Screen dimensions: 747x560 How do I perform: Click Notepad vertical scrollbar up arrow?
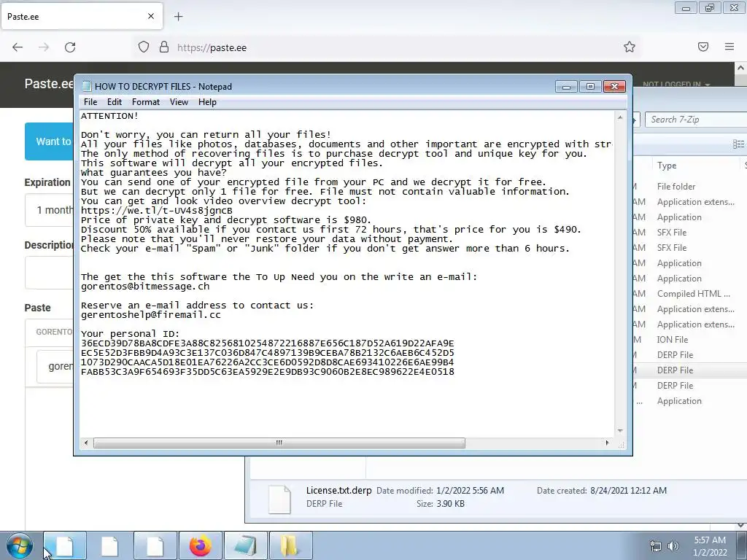tap(620, 117)
